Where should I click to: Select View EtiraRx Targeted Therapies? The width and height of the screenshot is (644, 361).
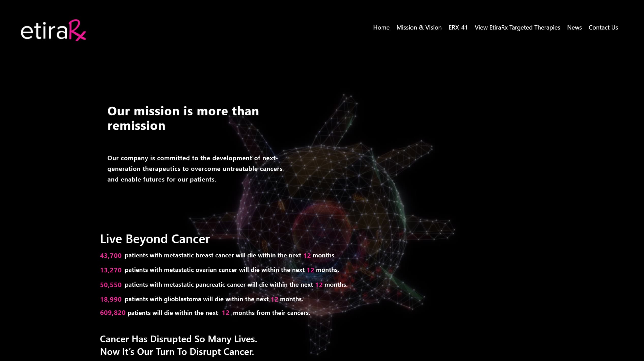[517, 27]
